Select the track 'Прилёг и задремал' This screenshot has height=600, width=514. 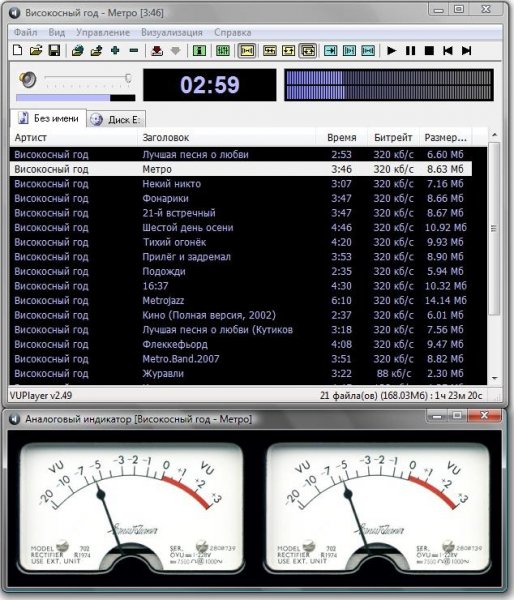pyautogui.click(x=241, y=257)
